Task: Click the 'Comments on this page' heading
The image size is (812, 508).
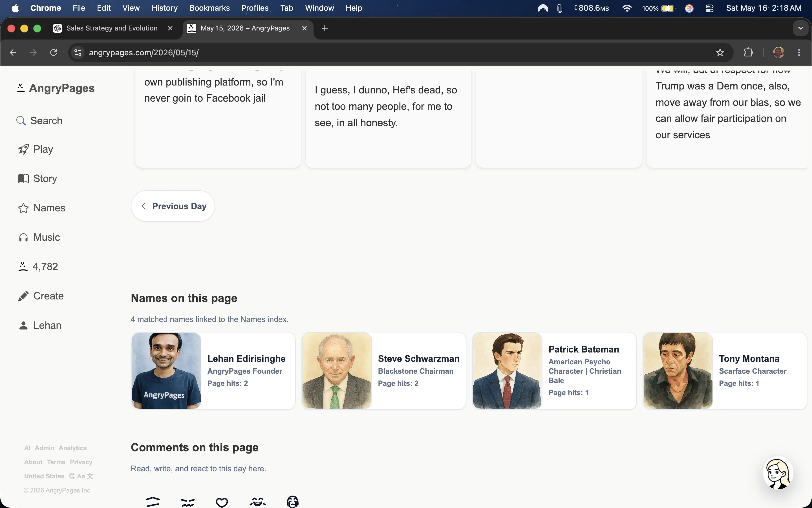Action: [195, 448]
